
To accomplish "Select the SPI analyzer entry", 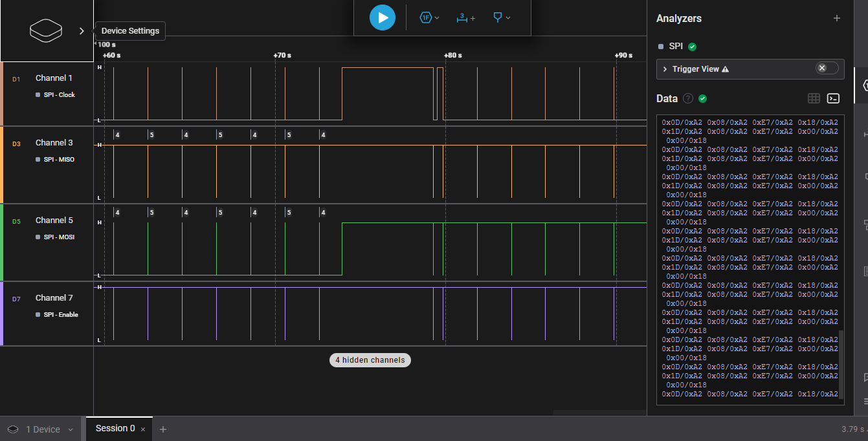I will (676, 47).
